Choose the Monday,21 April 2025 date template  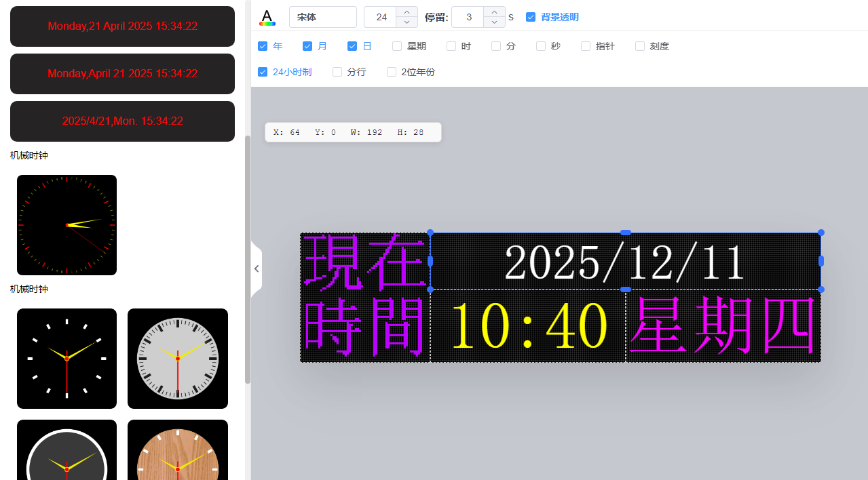(122, 26)
